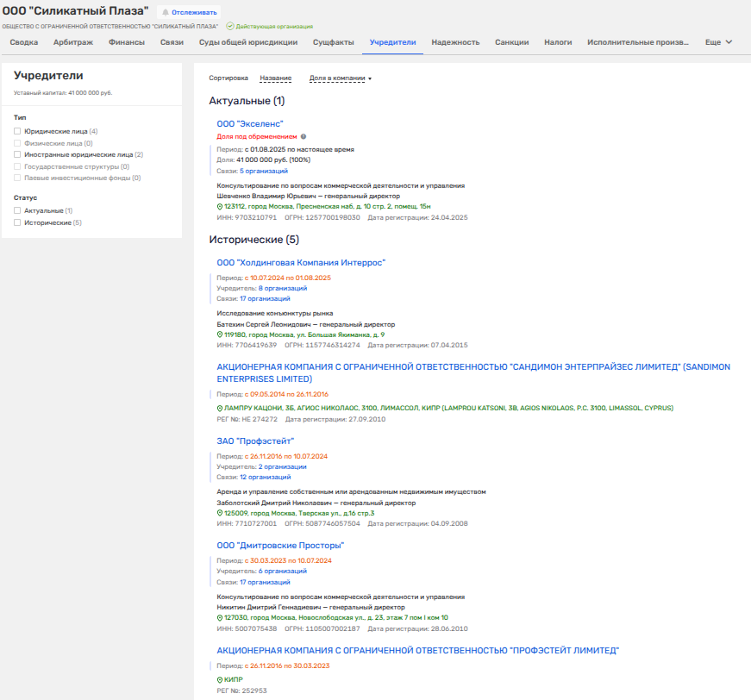Screen dimensions: 751x700
Task: Open Доля в компании sort dropdown
Action: (x=340, y=78)
